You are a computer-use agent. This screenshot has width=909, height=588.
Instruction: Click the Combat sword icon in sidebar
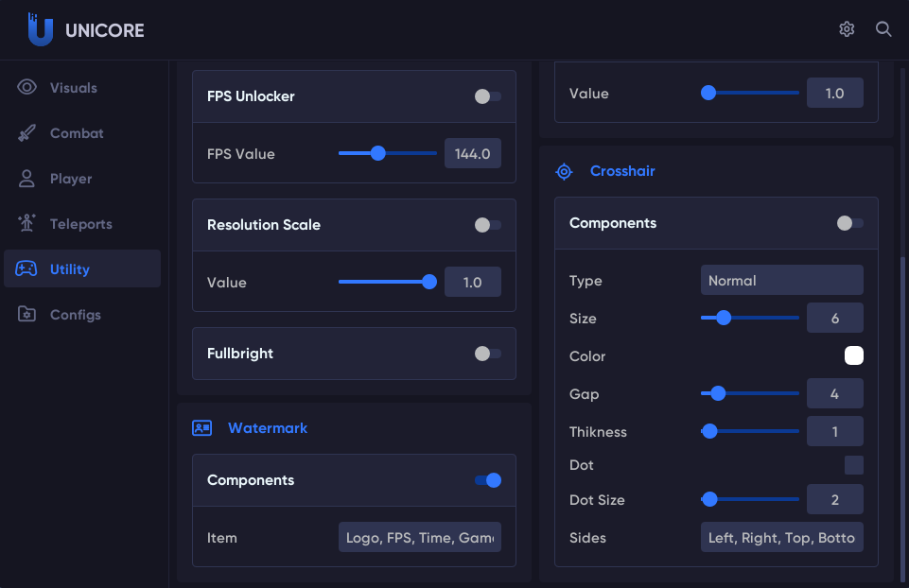pyautogui.click(x=27, y=133)
